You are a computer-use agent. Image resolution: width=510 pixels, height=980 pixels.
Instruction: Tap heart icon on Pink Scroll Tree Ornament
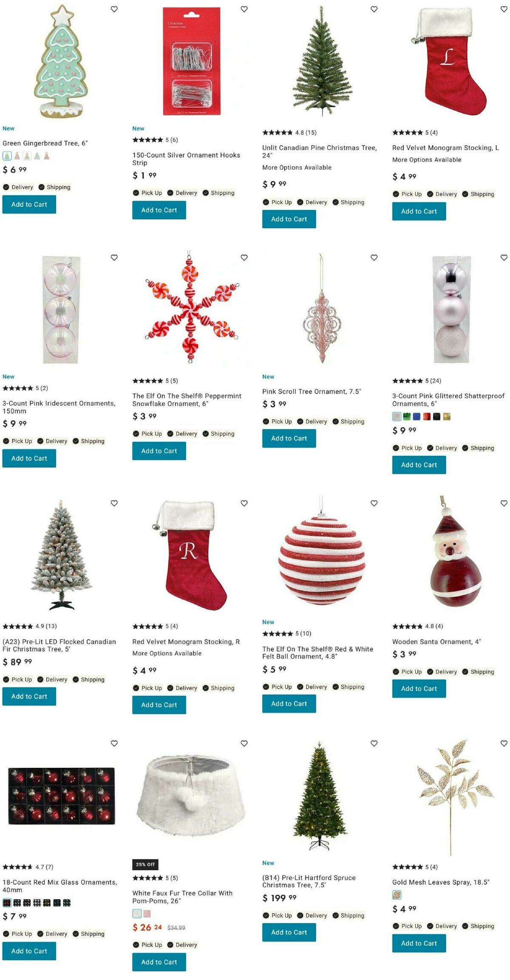coord(374,257)
